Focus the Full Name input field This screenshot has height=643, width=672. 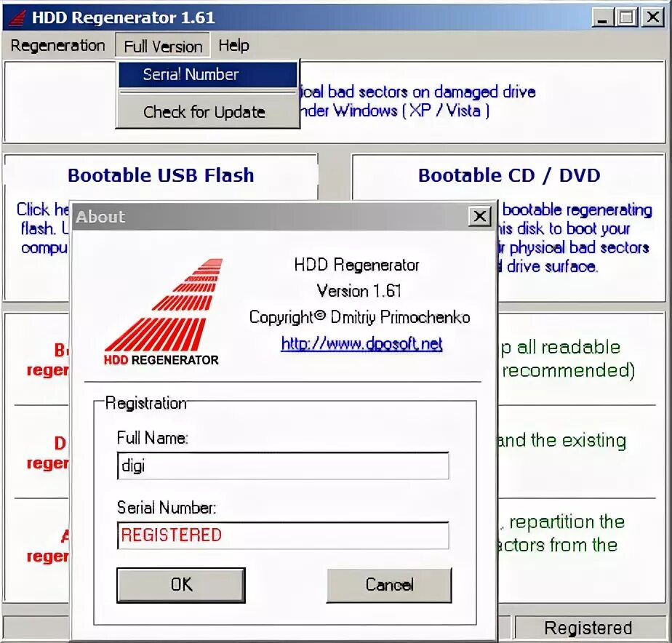click(x=283, y=466)
